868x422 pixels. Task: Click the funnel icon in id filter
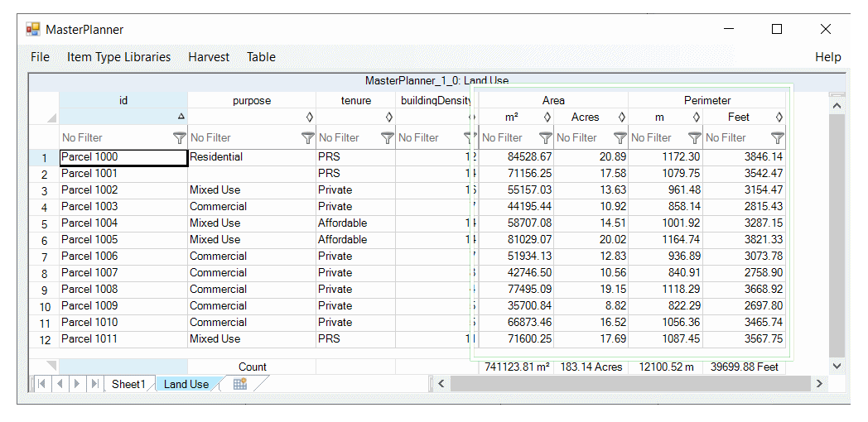coord(180,137)
